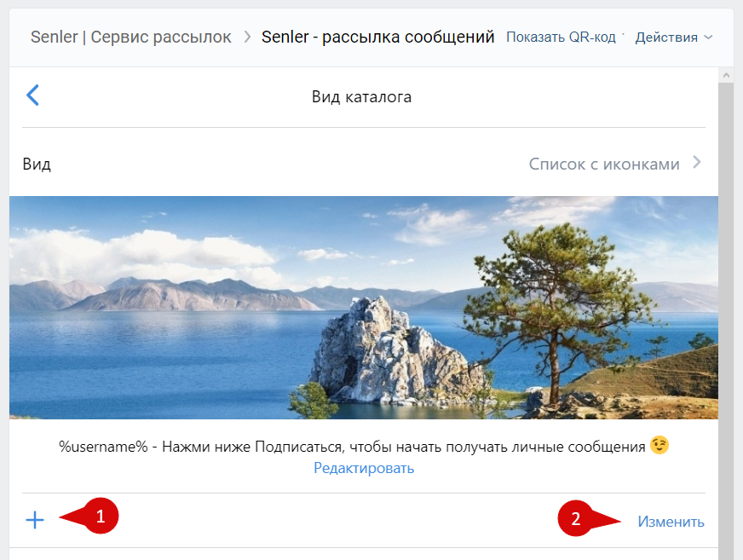Click the lake landscape banner image
This screenshot has width=743, height=560.
tap(364, 307)
